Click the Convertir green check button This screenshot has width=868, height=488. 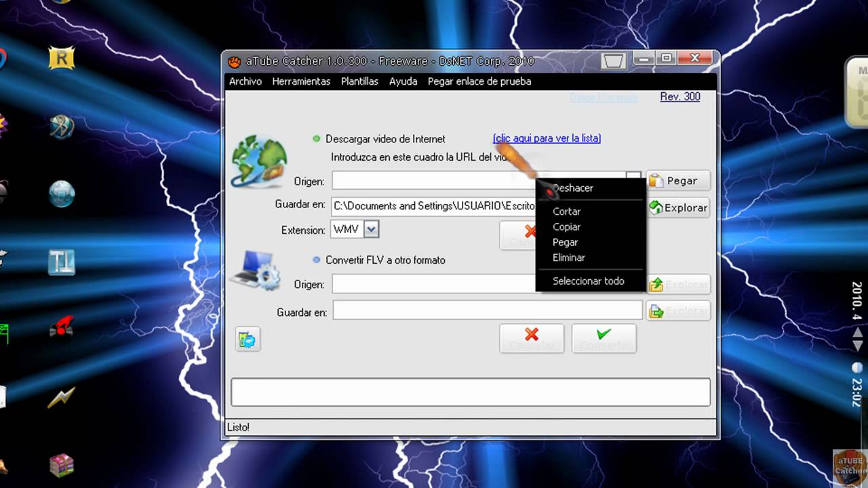pyautogui.click(x=604, y=338)
